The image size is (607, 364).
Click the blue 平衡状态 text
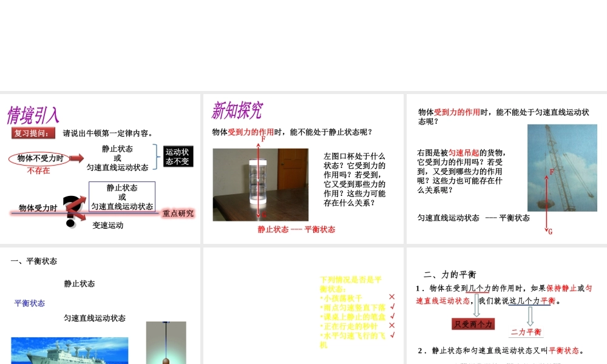[29, 303]
